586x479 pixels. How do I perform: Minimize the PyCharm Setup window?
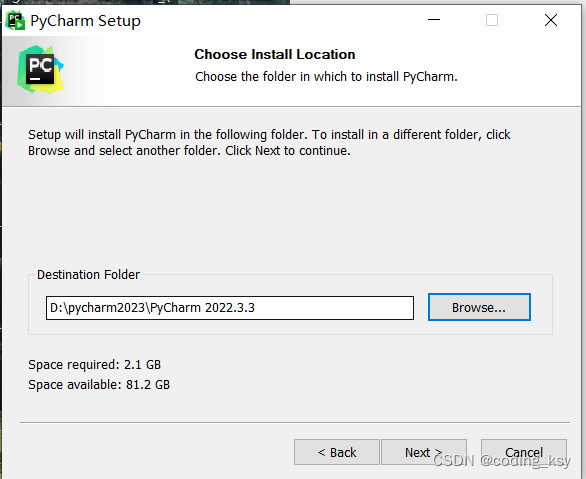point(434,20)
